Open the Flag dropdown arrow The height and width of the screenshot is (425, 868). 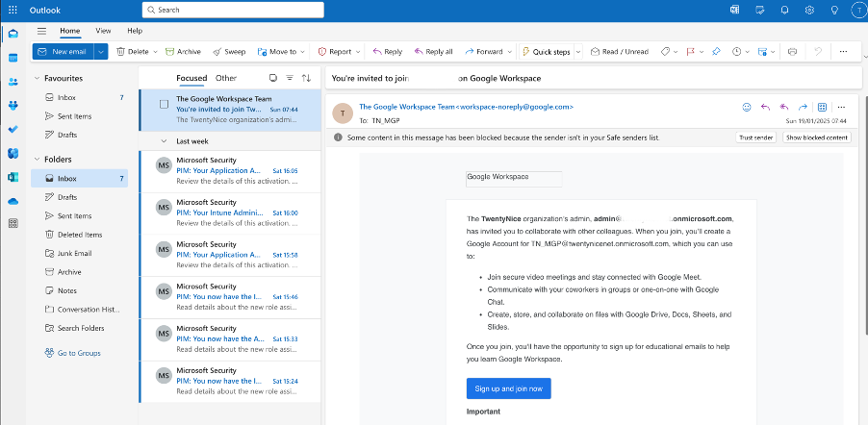pyautogui.click(x=702, y=52)
